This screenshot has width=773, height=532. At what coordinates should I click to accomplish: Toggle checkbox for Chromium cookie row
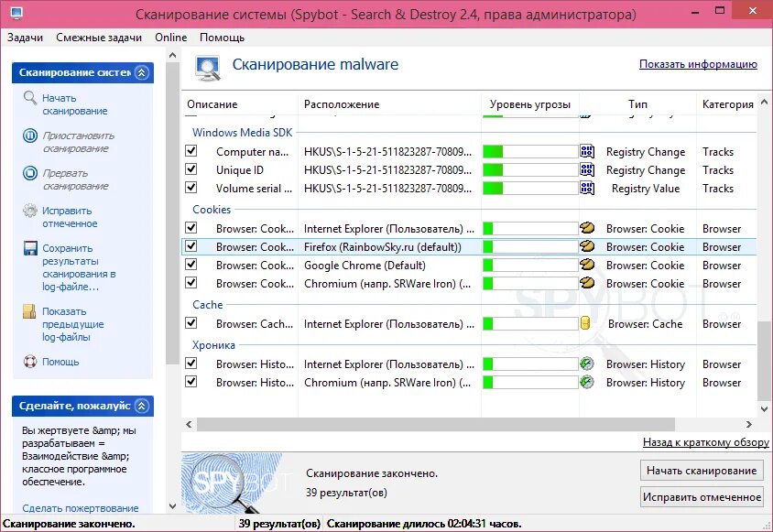191,283
